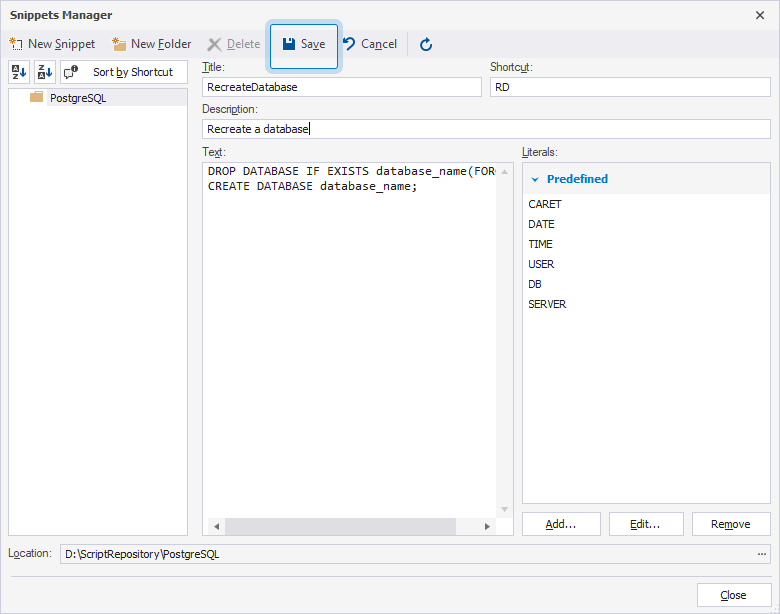Click the Edit... literal button
This screenshot has height=614, width=780.
coord(646,524)
